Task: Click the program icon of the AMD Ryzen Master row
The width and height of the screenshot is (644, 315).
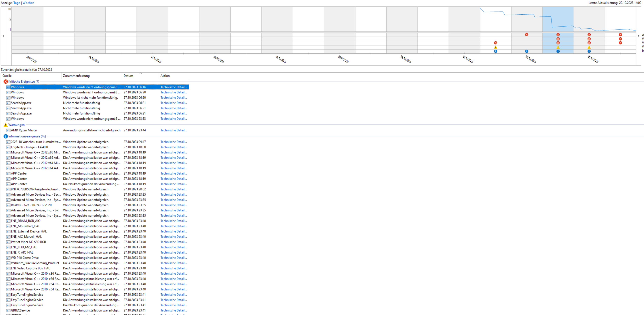Action: pos(8,130)
